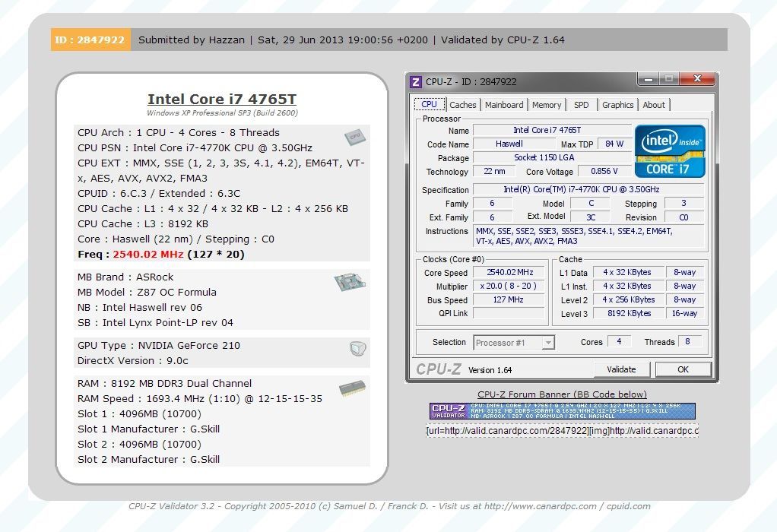
Task: Click the Cores count value 4
Action: click(x=619, y=341)
